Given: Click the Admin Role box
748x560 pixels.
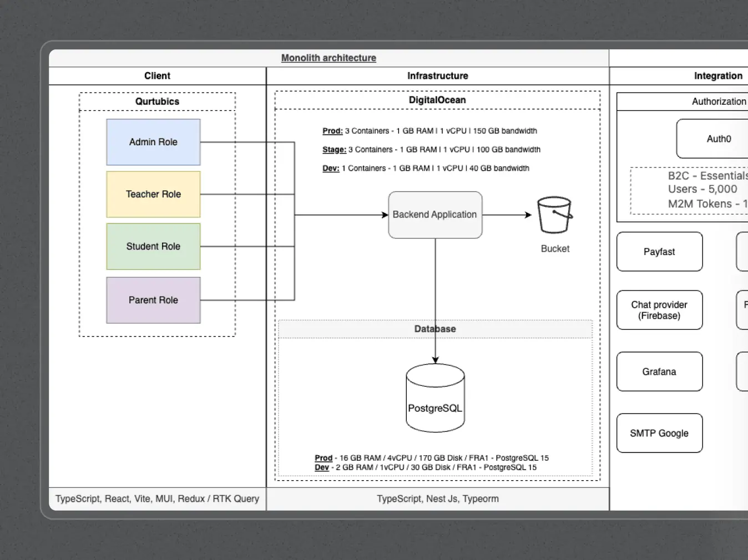Looking at the screenshot, I should coord(153,142).
